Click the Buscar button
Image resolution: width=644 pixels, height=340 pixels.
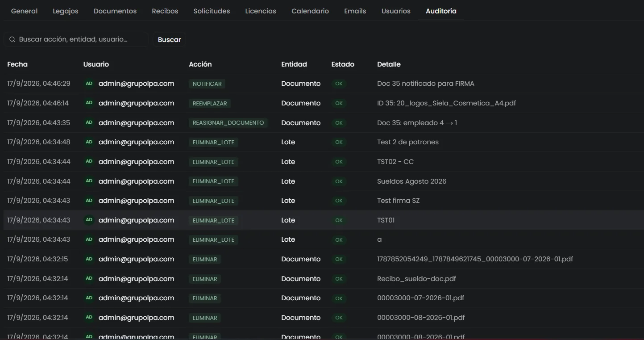click(170, 39)
